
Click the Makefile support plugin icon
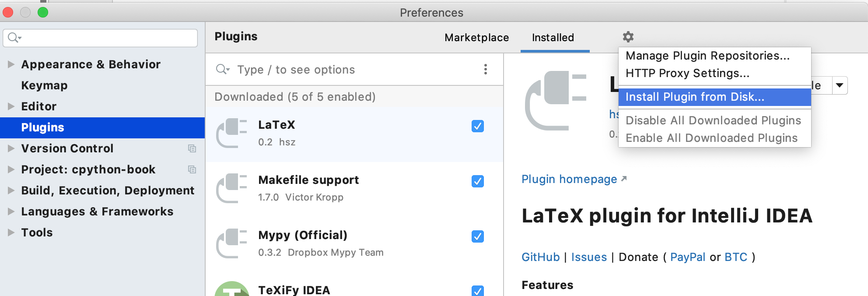(232, 188)
